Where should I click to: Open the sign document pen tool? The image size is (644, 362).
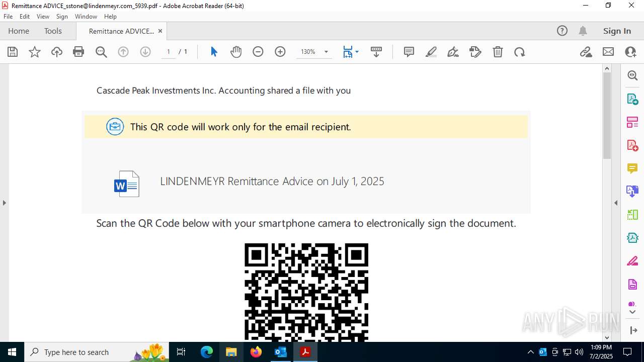[453, 52]
